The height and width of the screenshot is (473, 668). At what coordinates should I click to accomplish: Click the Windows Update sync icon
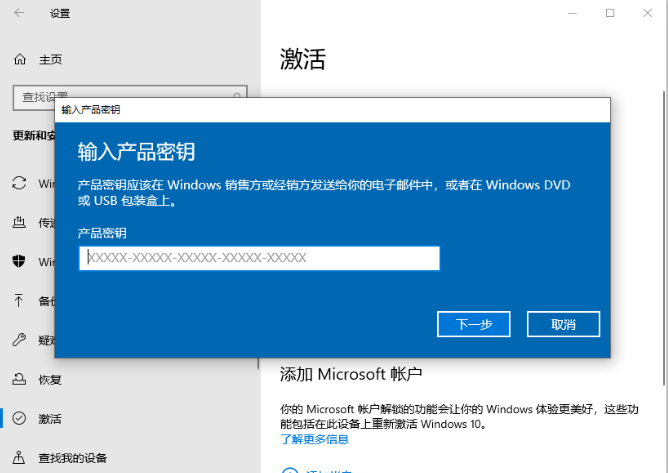[19, 183]
